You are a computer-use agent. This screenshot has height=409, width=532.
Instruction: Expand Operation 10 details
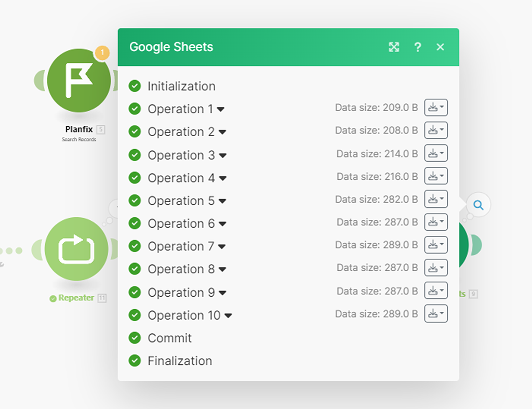pos(229,315)
